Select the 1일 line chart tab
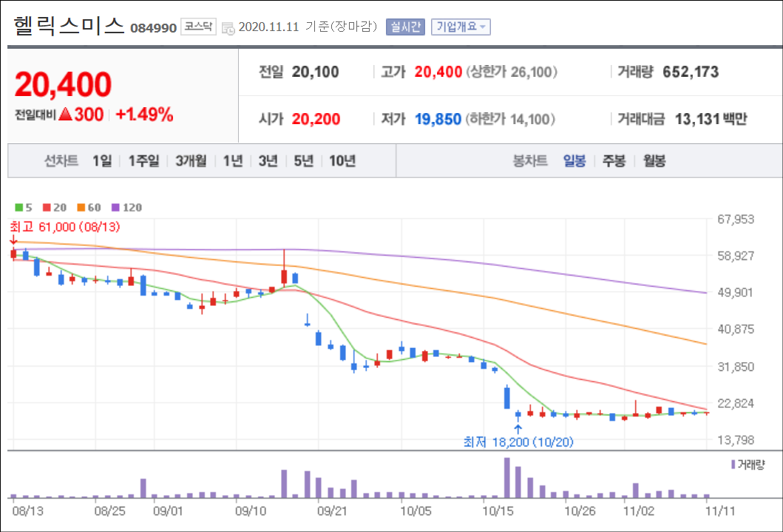The height and width of the screenshot is (532, 783). click(x=102, y=160)
